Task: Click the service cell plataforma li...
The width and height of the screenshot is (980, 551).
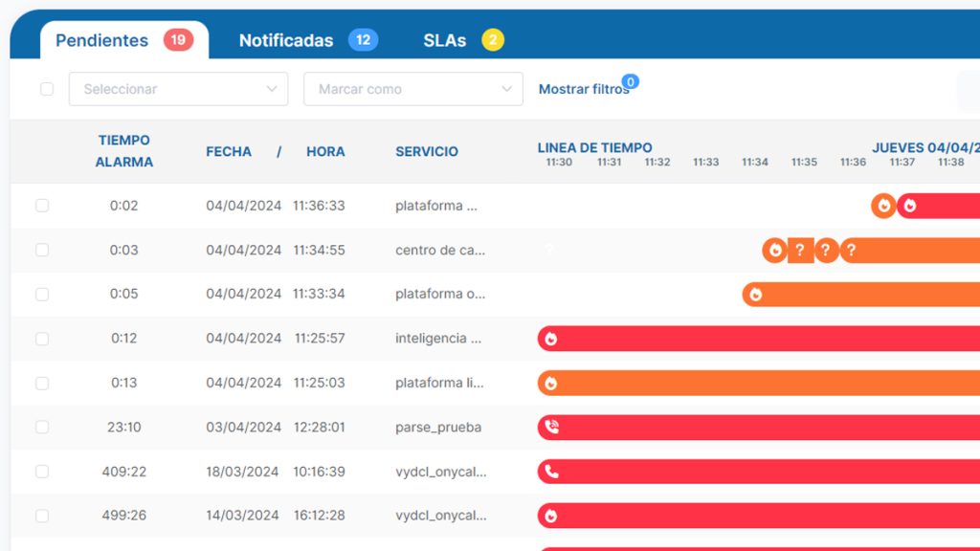Action: pos(439,383)
